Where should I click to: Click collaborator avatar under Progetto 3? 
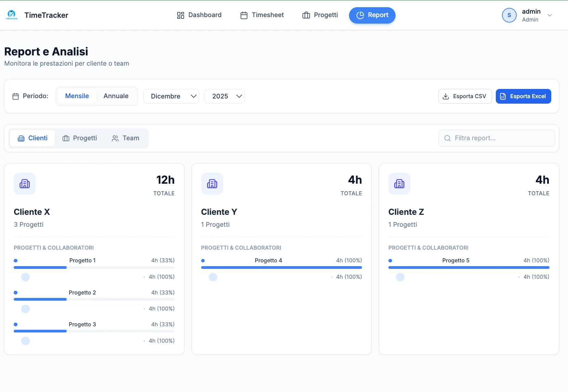(25, 341)
